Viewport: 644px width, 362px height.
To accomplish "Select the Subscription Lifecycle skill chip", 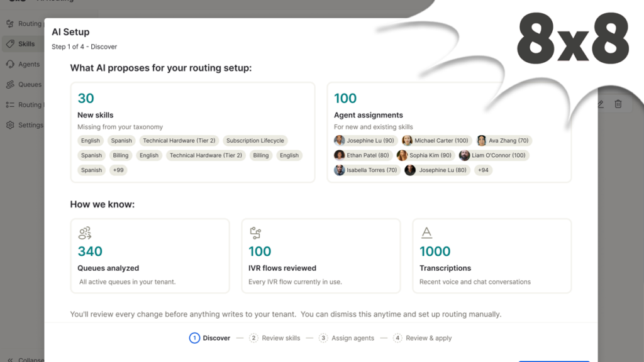I will click(255, 140).
